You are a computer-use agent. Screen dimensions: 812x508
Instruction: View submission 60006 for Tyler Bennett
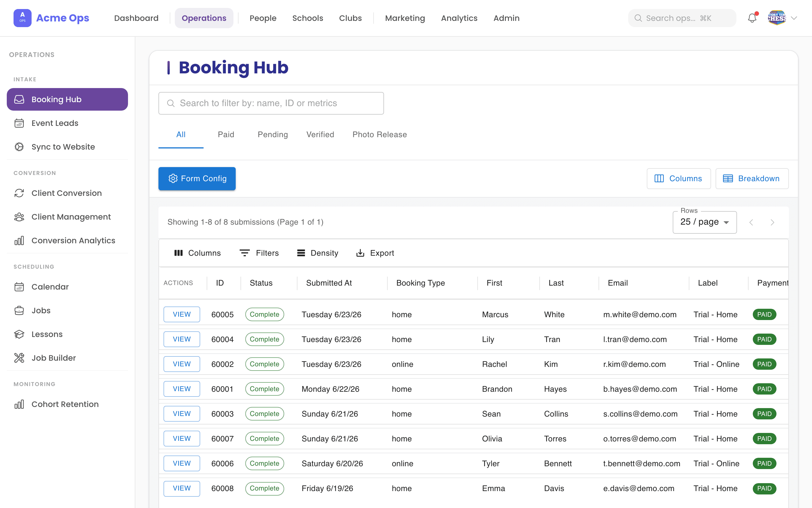pyautogui.click(x=182, y=464)
